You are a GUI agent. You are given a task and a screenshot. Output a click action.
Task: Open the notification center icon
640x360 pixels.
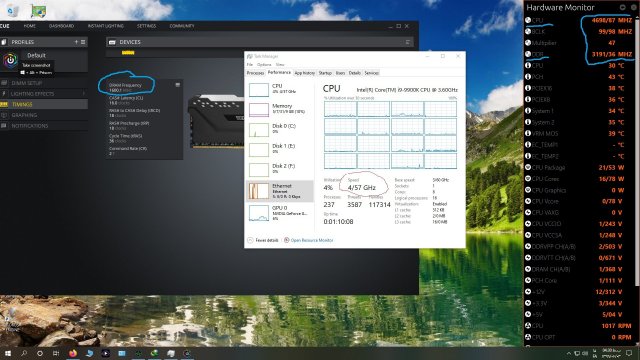click(629, 353)
